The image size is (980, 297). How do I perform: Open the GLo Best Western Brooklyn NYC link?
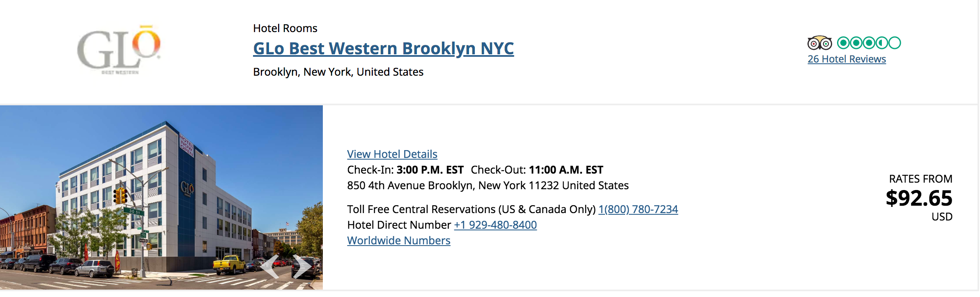(383, 49)
